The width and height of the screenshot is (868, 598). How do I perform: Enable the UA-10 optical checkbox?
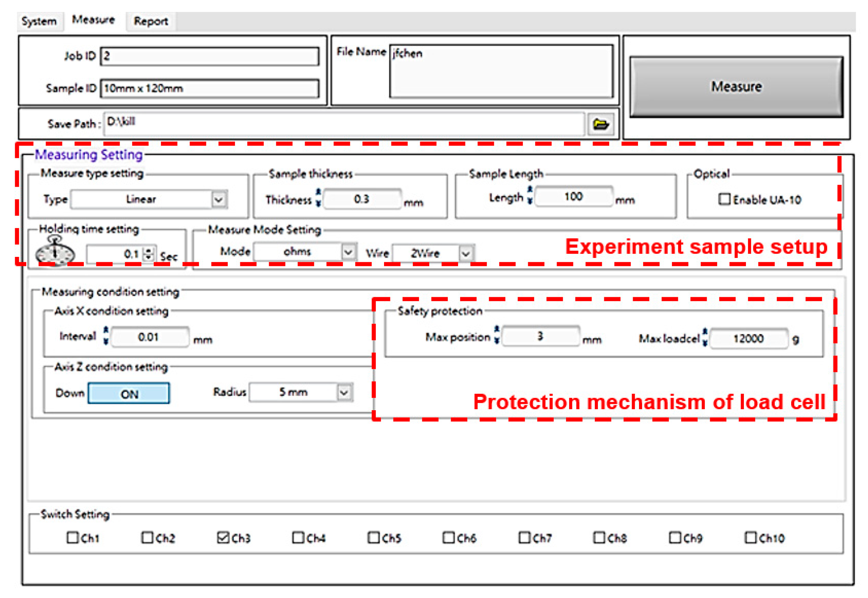(x=724, y=199)
